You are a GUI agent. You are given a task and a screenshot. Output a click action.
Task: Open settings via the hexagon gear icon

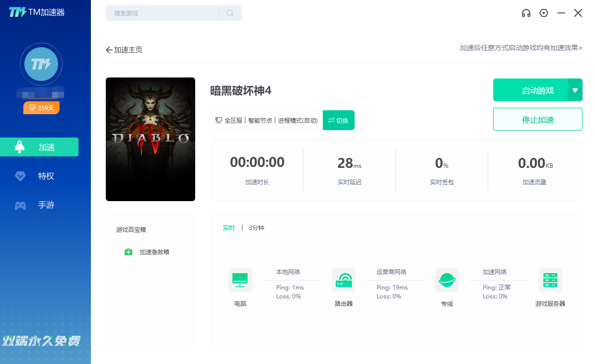(x=544, y=13)
